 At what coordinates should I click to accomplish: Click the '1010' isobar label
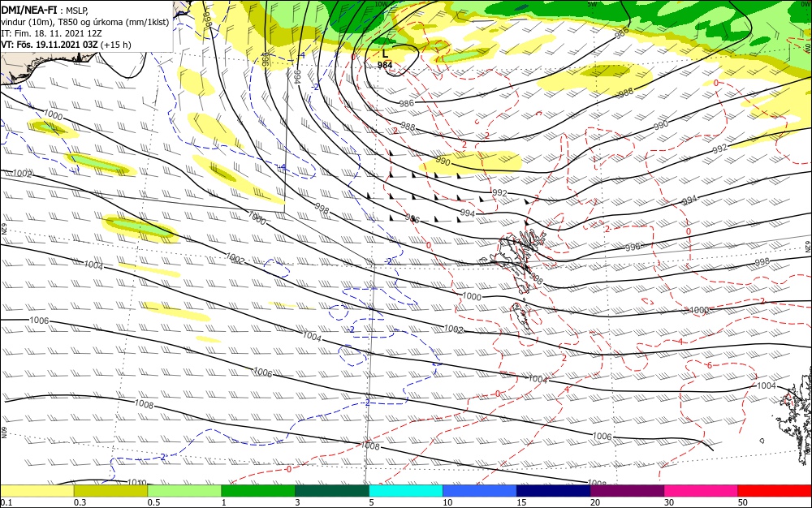(x=136, y=482)
